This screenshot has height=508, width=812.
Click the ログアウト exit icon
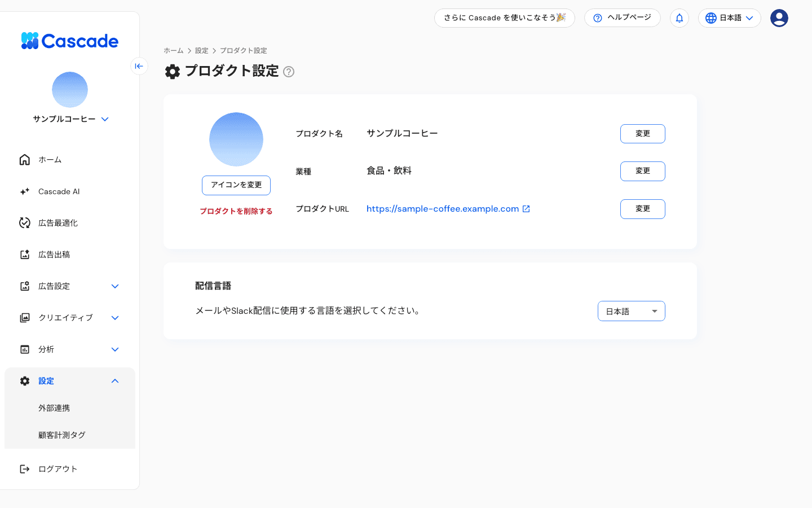(25, 469)
